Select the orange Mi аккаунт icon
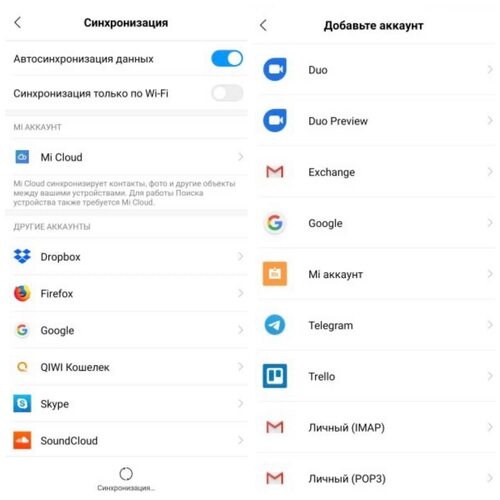The height and width of the screenshot is (500, 500). coord(275,274)
